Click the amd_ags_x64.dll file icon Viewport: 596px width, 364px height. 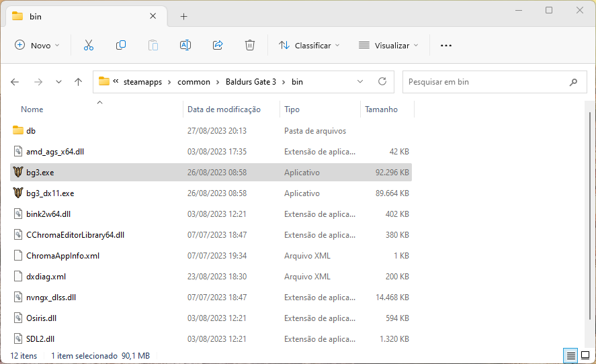[18, 151]
